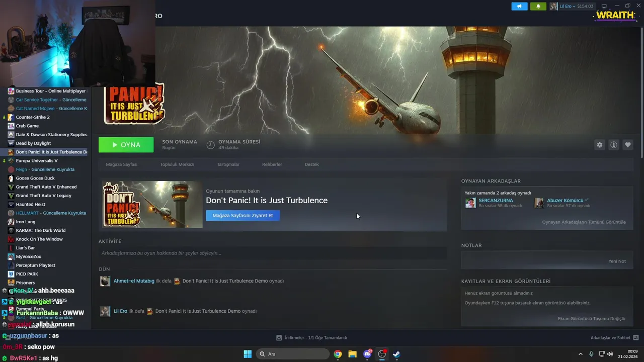Open Abuzer Kömürcü friend profile
Image resolution: width=644 pixels, height=362 pixels.
coord(565,200)
